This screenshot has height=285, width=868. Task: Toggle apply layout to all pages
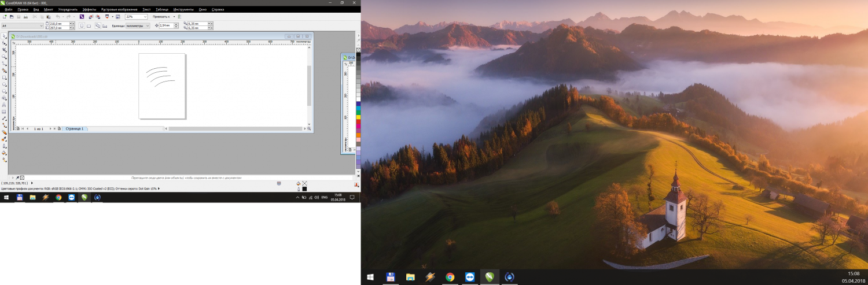[98, 26]
